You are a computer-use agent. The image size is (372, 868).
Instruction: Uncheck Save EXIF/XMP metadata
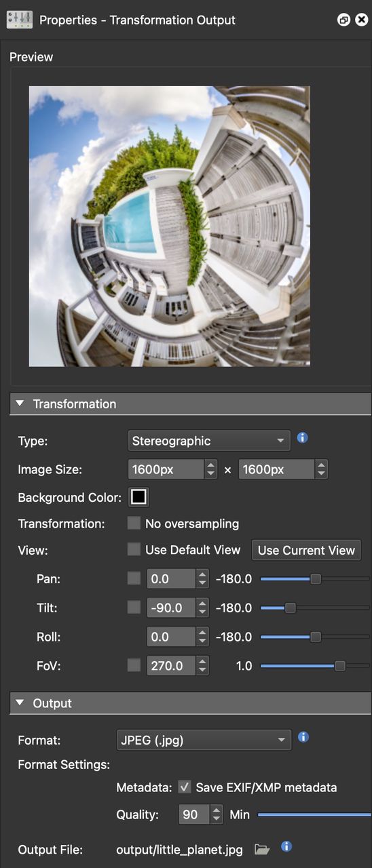tap(184, 787)
